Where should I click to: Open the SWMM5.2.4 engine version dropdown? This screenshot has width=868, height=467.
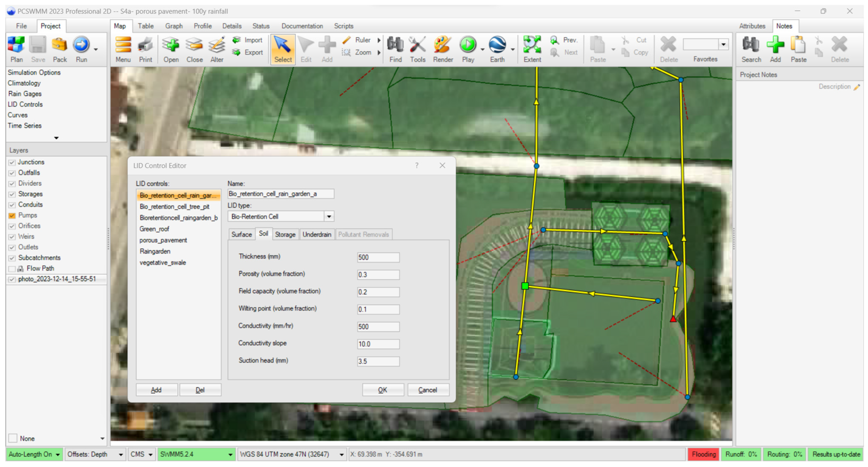[230, 455]
